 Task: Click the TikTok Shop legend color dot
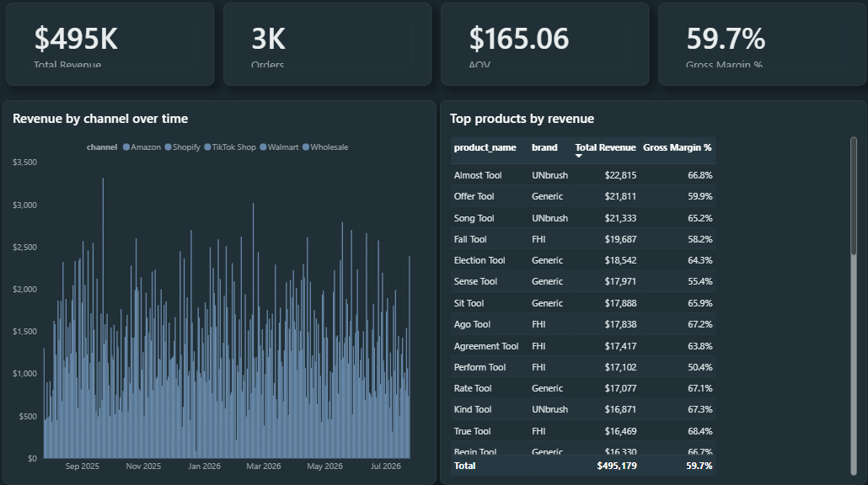pyautogui.click(x=207, y=147)
